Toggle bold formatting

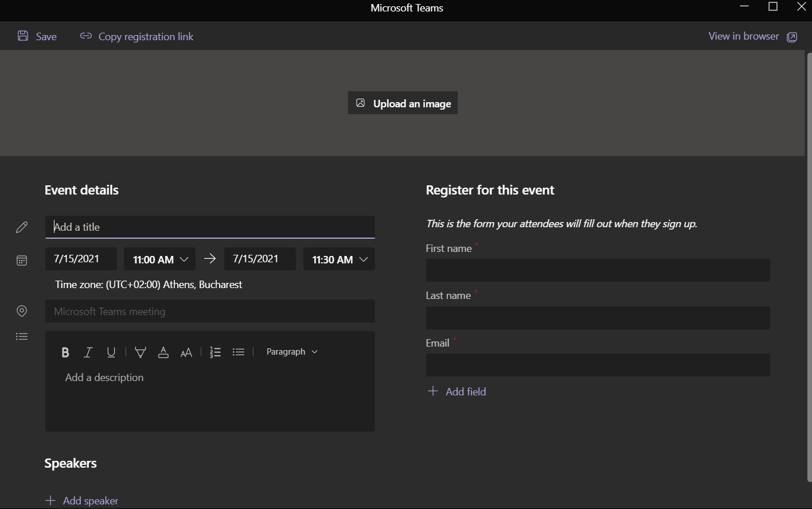(x=65, y=352)
